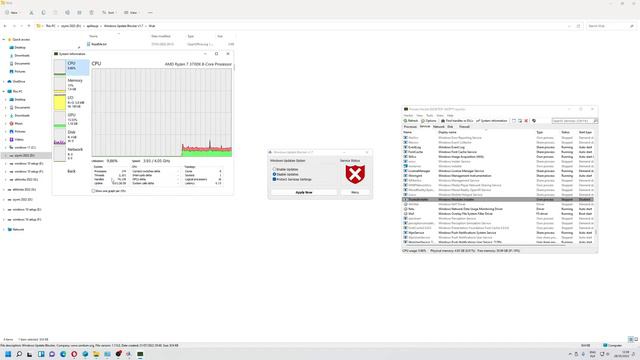Expand the Network tree node
Viewport: 640px width, 360px height.
(x=4, y=229)
